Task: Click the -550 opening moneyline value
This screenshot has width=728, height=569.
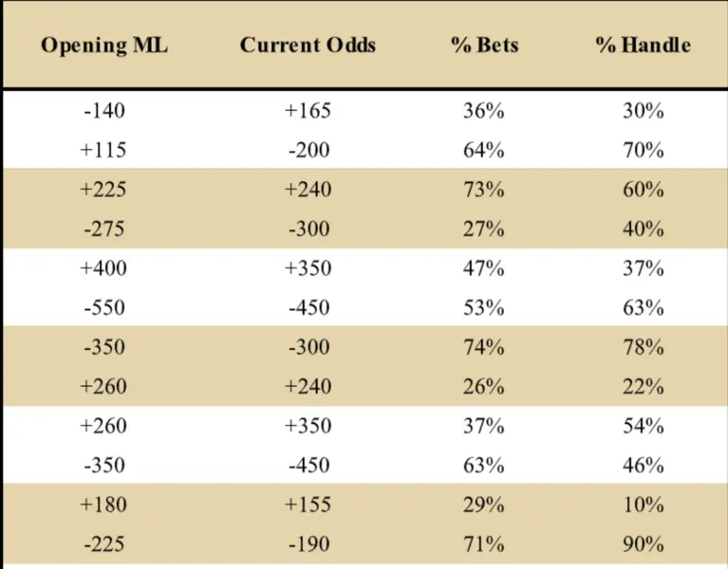Action: pyautogui.click(x=103, y=307)
